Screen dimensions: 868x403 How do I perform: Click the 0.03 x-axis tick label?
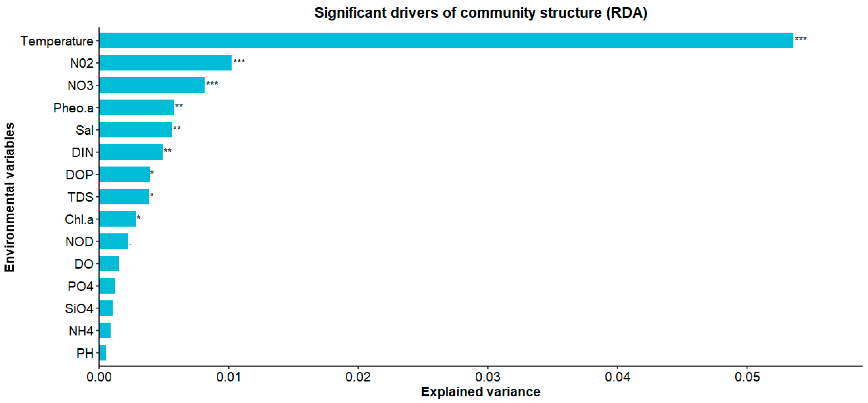487,377
